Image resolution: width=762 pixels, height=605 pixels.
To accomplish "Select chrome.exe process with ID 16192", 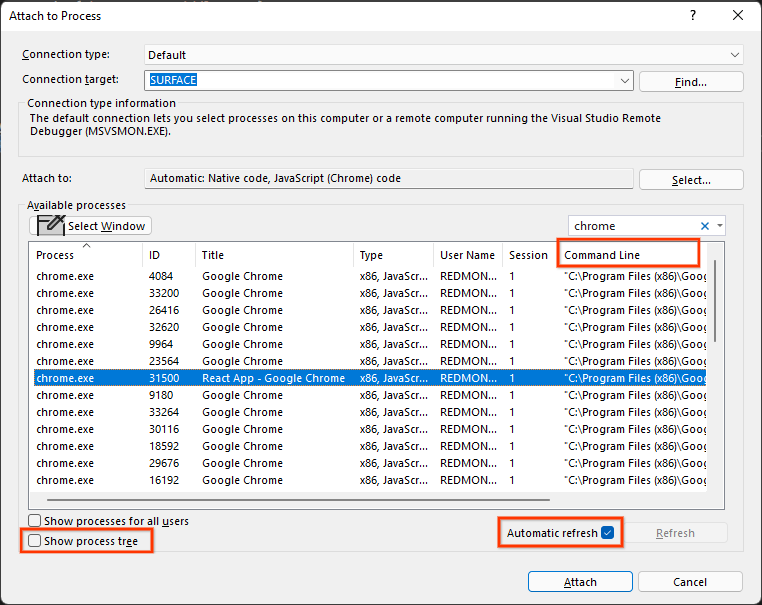I will click(x=370, y=480).
